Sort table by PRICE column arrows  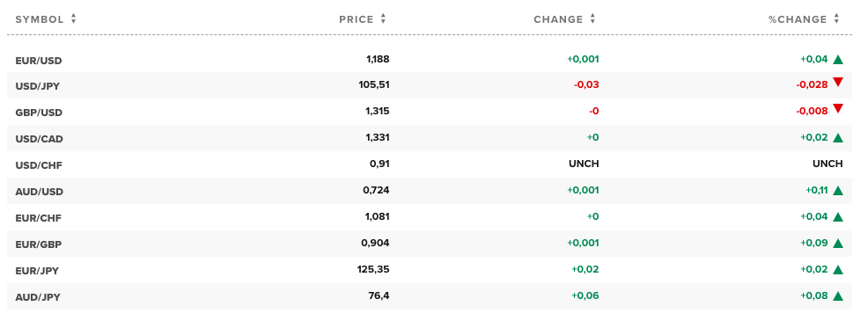[383, 18]
